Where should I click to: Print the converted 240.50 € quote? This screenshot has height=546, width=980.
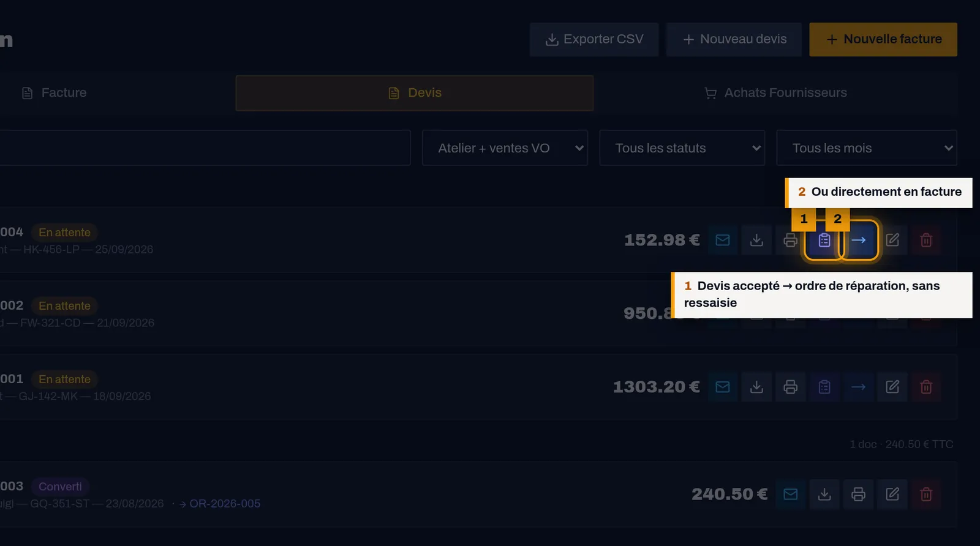pyautogui.click(x=859, y=494)
